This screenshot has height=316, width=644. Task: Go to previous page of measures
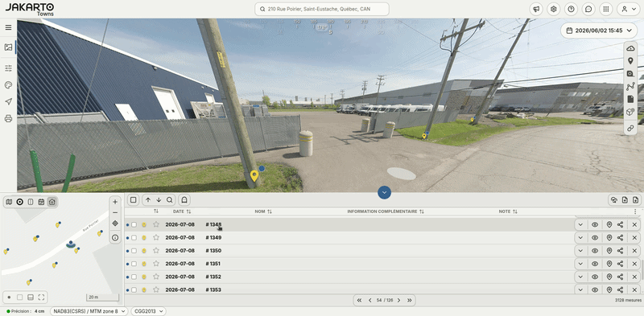point(369,301)
